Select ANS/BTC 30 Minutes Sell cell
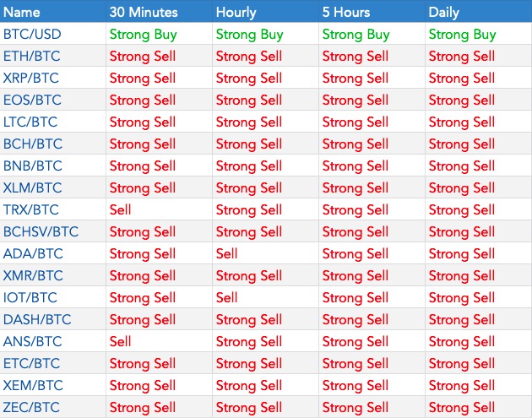This screenshot has height=418, width=532. [x=121, y=341]
